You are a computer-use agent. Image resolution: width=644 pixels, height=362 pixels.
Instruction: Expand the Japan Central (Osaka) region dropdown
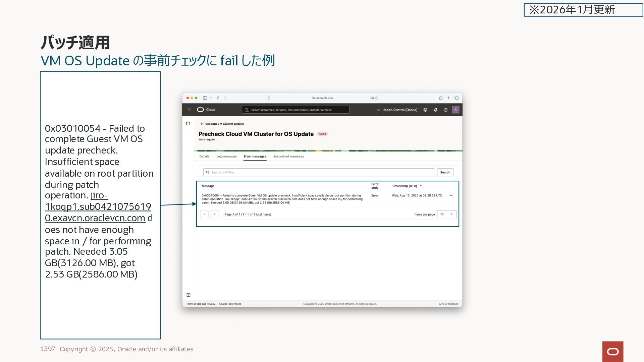coord(397,110)
